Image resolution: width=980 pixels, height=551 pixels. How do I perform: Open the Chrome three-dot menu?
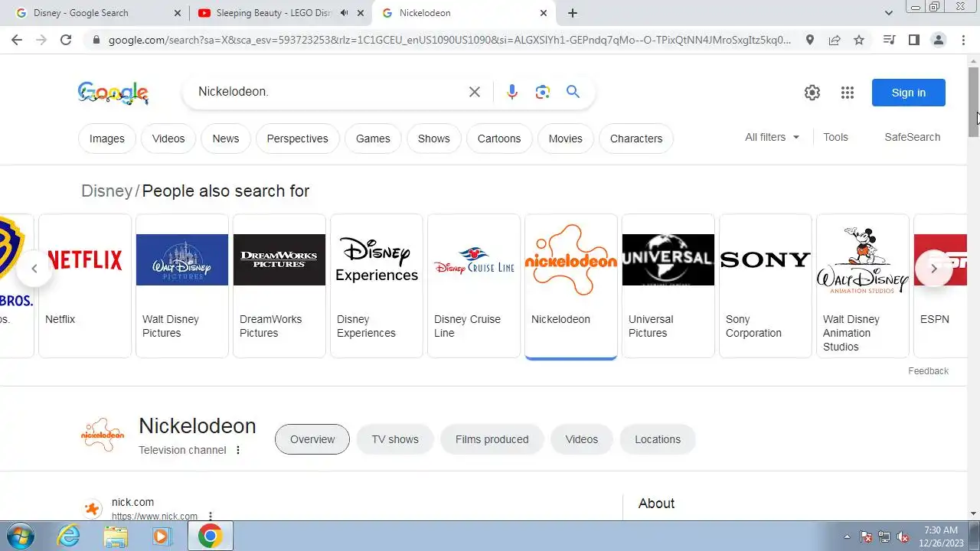coord(963,40)
